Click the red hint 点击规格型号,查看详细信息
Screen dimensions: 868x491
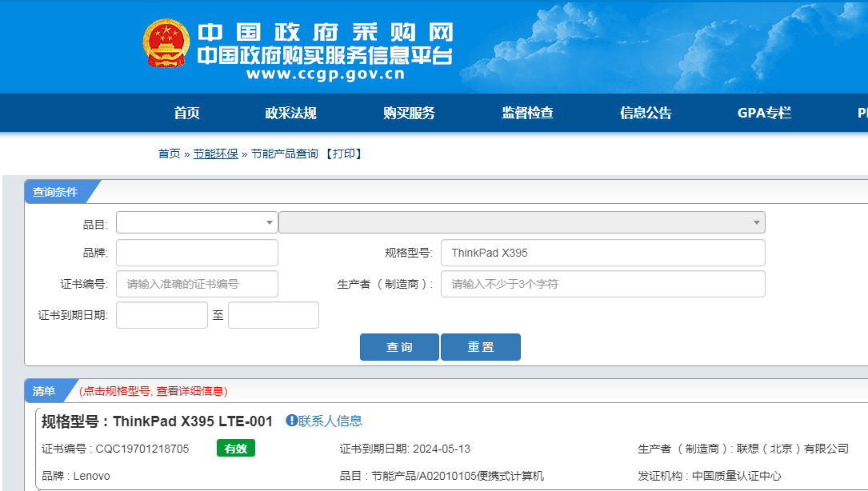(x=154, y=391)
